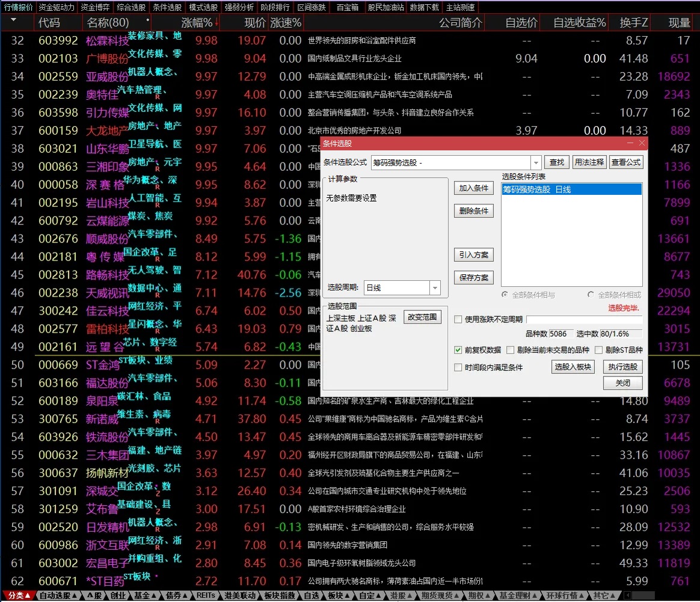Open the 选股周期 period dropdown
Screen dimensions: 700x602
click(x=435, y=288)
